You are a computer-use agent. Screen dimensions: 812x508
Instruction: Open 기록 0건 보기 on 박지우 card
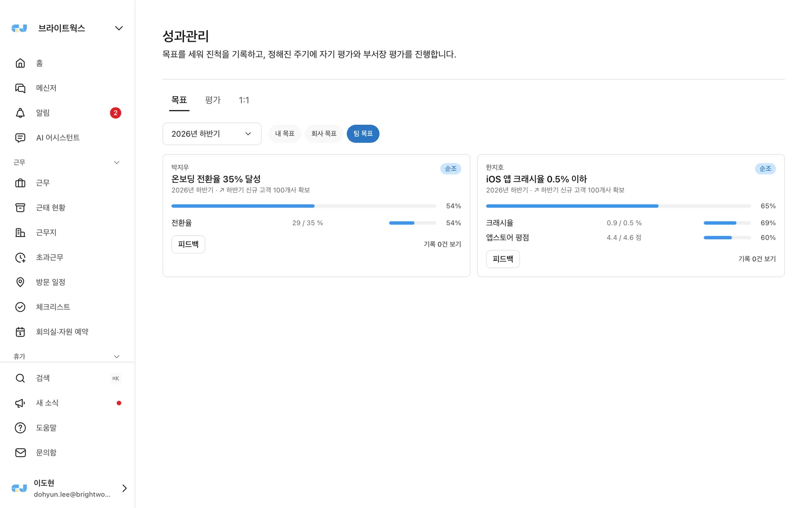pos(442,244)
